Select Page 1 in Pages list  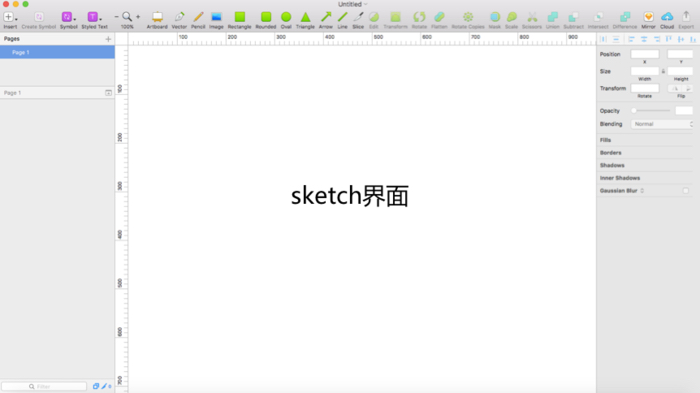coord(57,52)
